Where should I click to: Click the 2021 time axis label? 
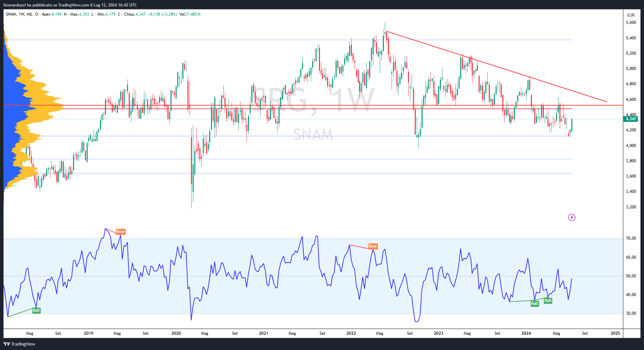(264, 333)
